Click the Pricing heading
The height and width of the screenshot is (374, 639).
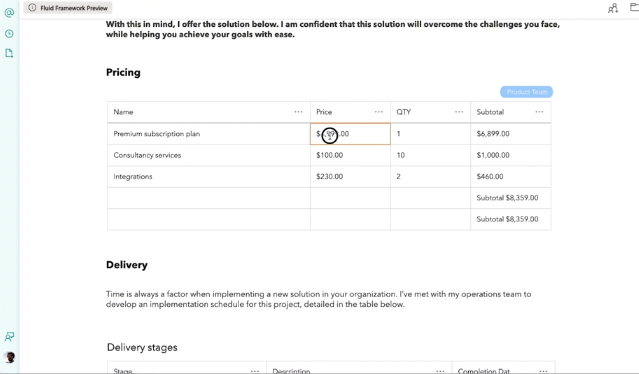point(123,73)
